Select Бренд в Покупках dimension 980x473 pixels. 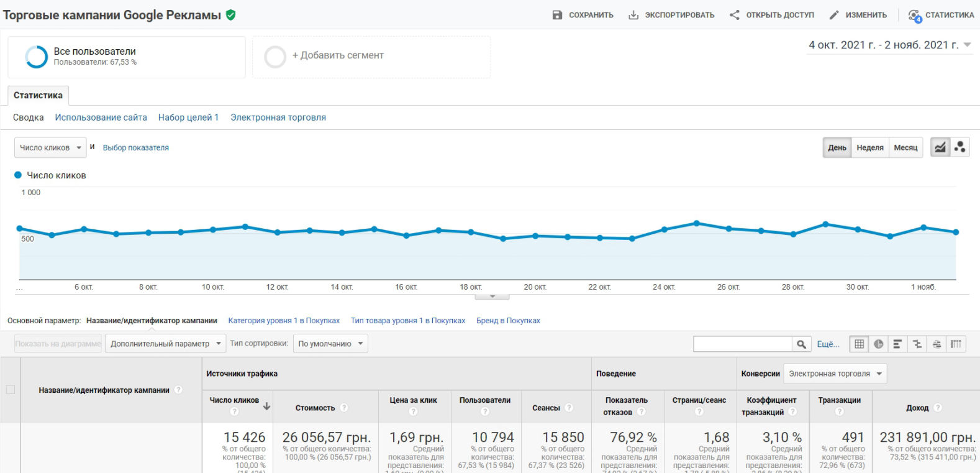tap(508, 321)
